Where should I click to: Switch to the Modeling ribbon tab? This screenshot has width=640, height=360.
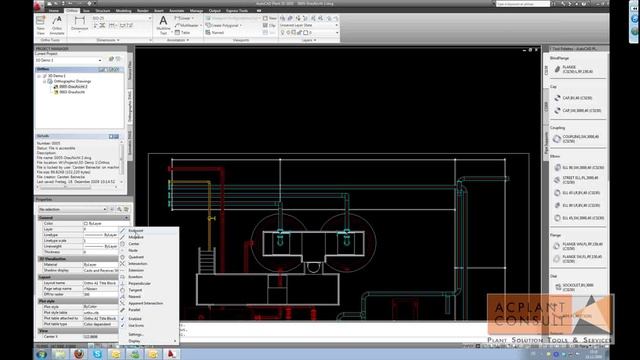click(x=123, y=11)
